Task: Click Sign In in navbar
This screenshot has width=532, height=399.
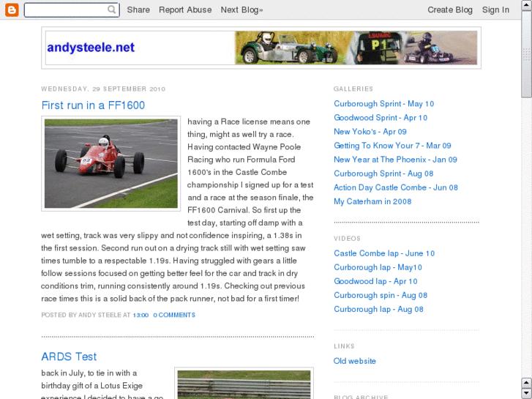Action: tap(495, 10)
